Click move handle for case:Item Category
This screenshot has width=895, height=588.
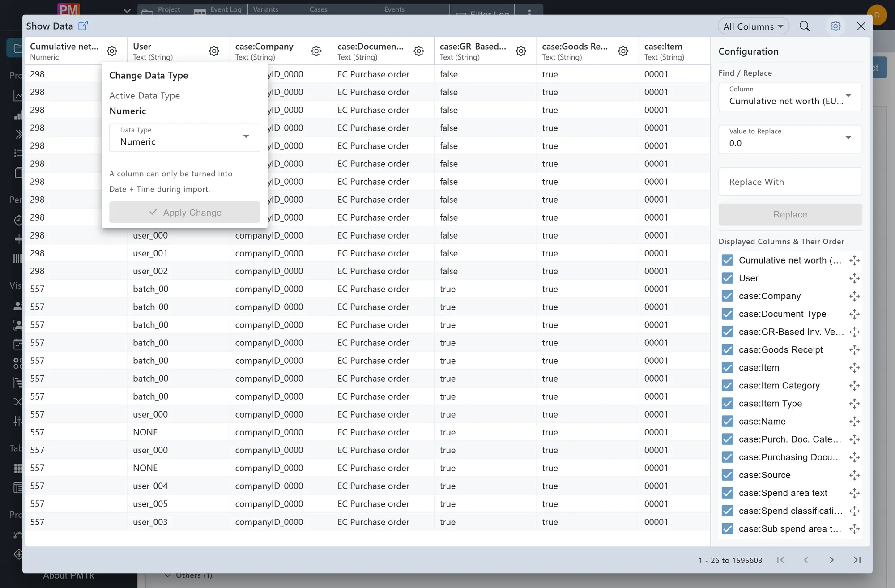click(x=854, y=386)
